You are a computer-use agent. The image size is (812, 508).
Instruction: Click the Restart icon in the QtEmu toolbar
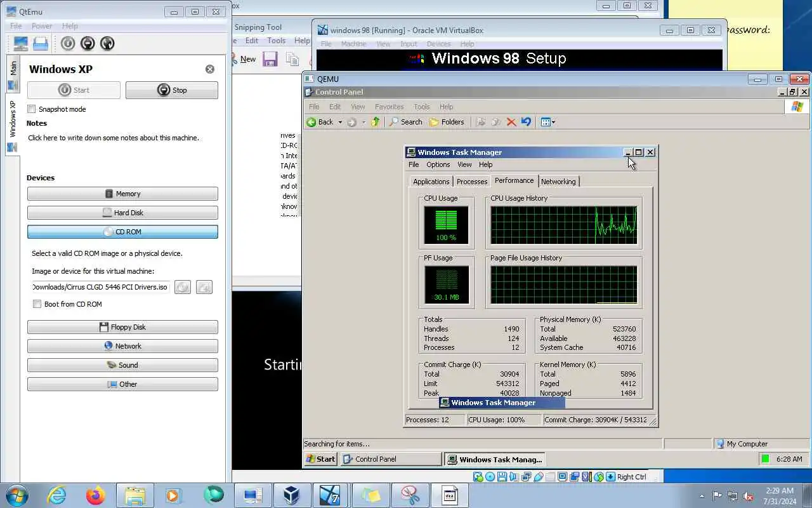click(x=107, y=43)
